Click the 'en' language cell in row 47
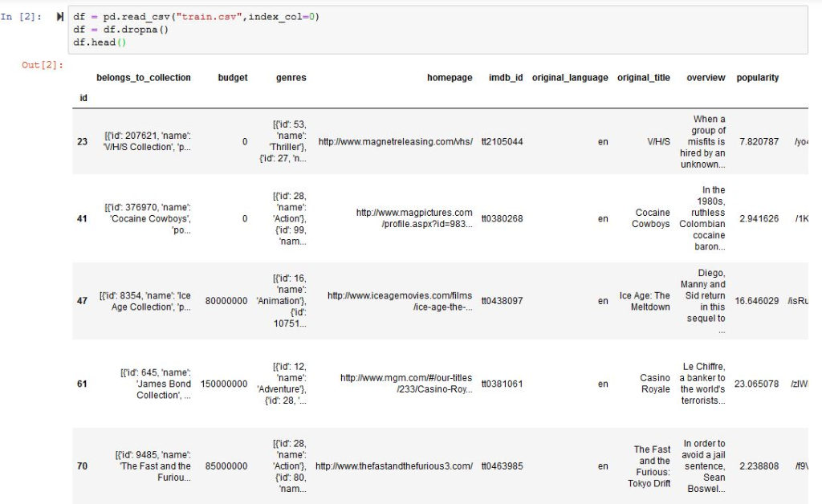822x504 pixels. coord(603,301)
